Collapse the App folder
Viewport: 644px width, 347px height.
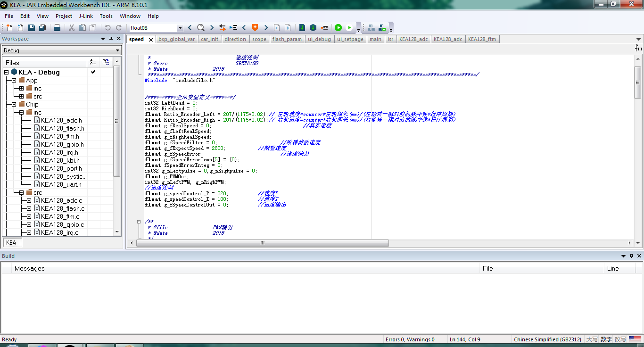tap(14, 81)
